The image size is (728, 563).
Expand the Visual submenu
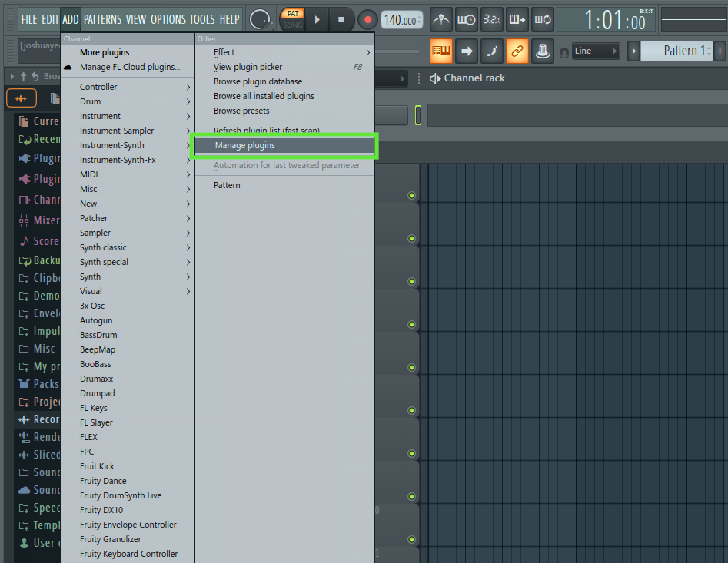click(128, 291)
